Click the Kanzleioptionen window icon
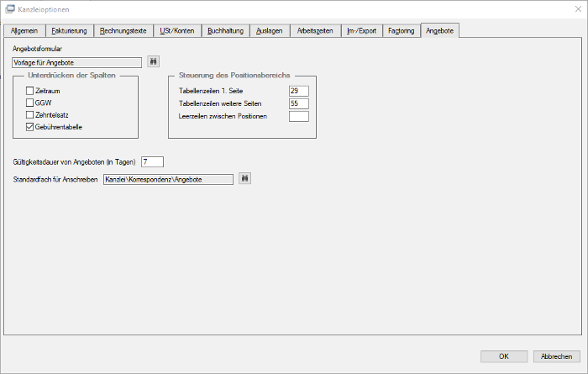Screen dimensions: 588x374 tap(10, 9)
